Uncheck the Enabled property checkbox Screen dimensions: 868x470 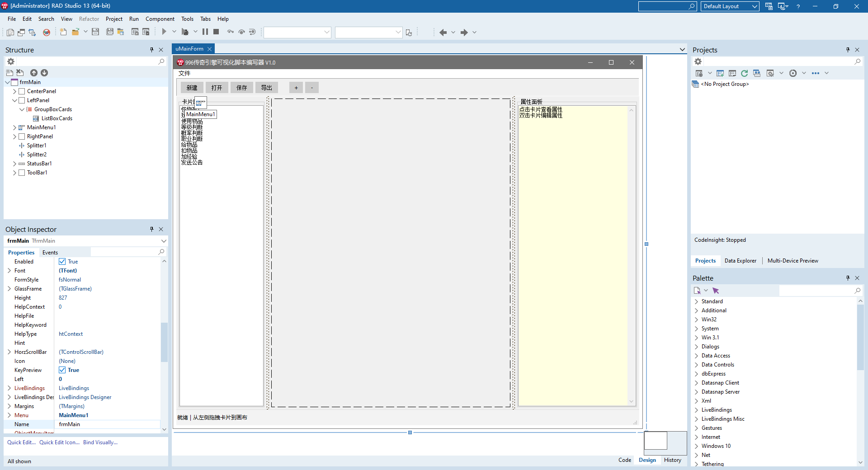(62, 262)
